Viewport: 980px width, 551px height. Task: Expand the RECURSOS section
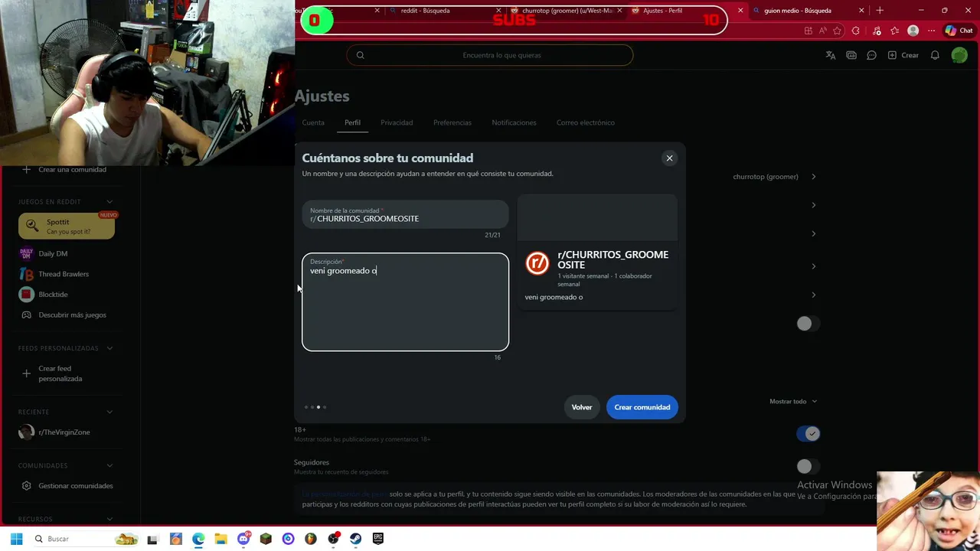109,519
